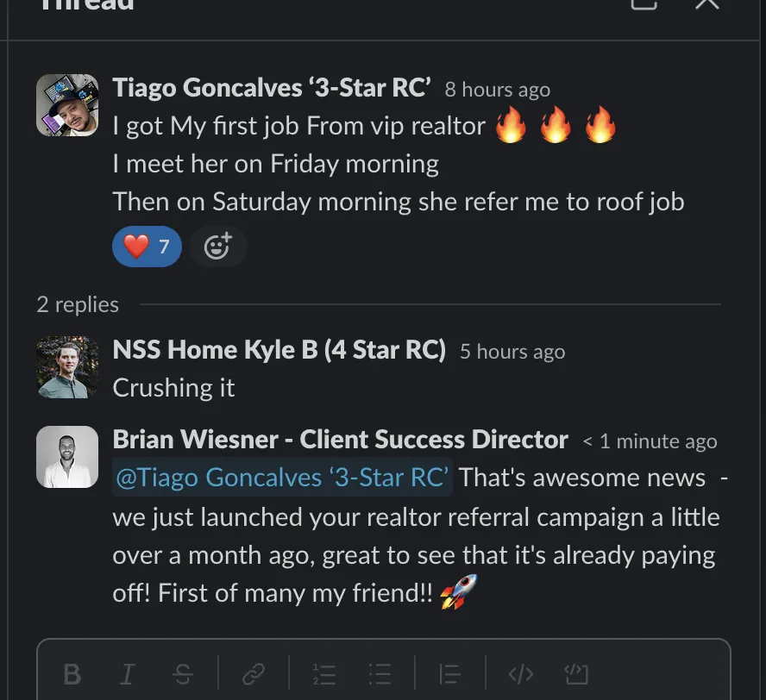Image resolution: width=766 pixels, height=700 pixels.
Task: Insert a link in message
Action: [x=254, y=674]
